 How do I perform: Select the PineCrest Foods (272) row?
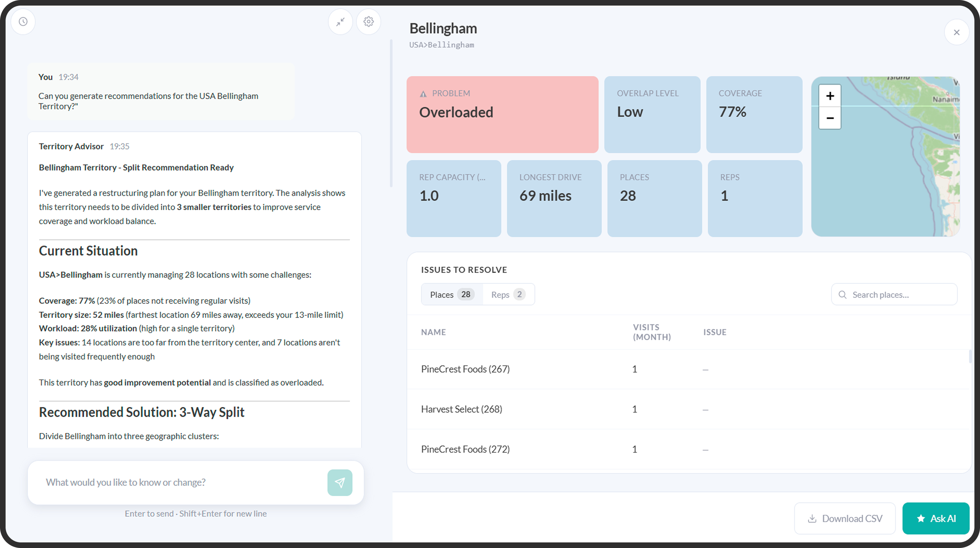coord(689,450)
